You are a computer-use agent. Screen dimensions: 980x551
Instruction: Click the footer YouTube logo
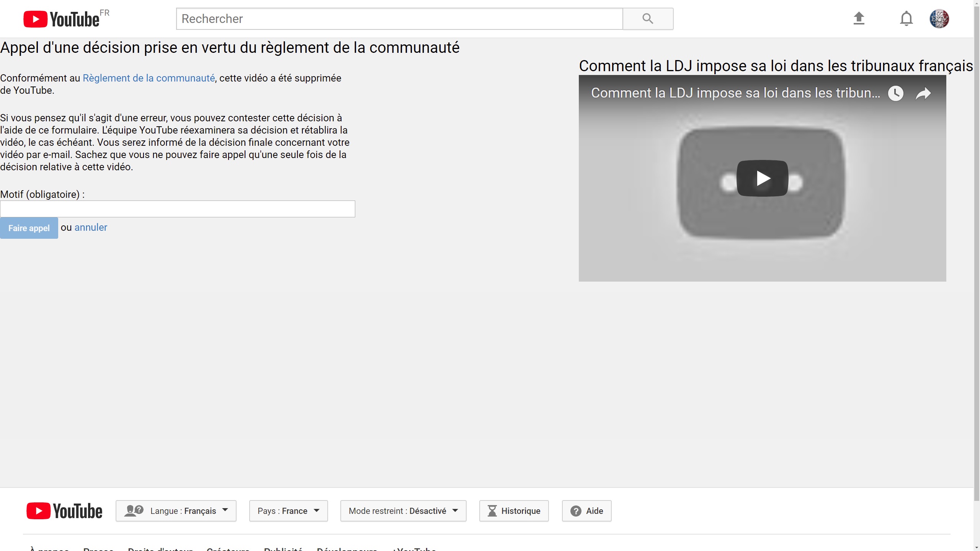(x=64, y=511)
